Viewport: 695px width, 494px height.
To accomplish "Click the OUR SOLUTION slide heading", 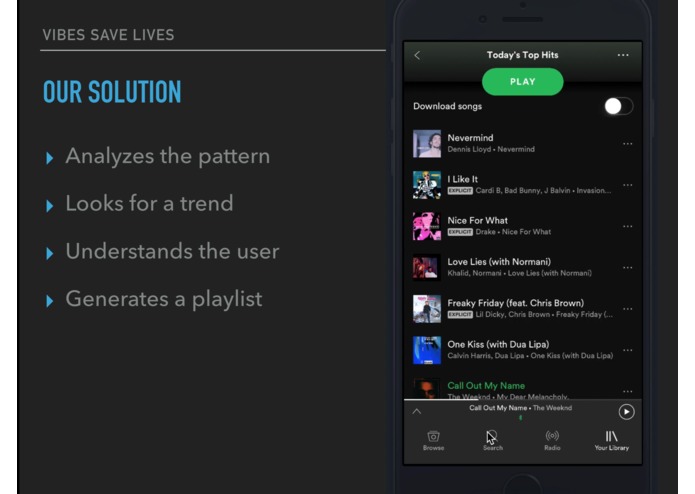I will tap(112, 92).
